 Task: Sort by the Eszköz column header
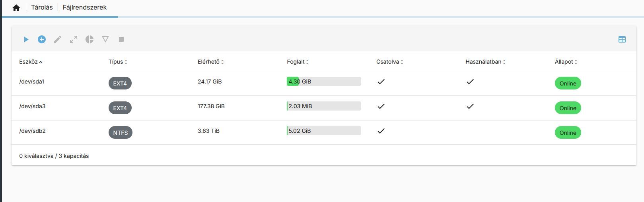(x=29, y=62)
